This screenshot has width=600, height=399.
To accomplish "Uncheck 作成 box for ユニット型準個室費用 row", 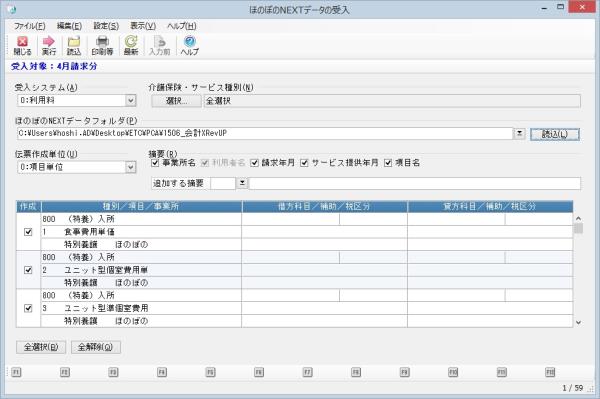I will click(x=28, y=308).
